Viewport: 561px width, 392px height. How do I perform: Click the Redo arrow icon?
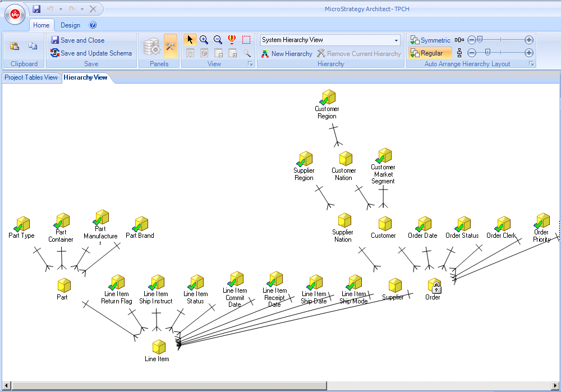(72, 9)
